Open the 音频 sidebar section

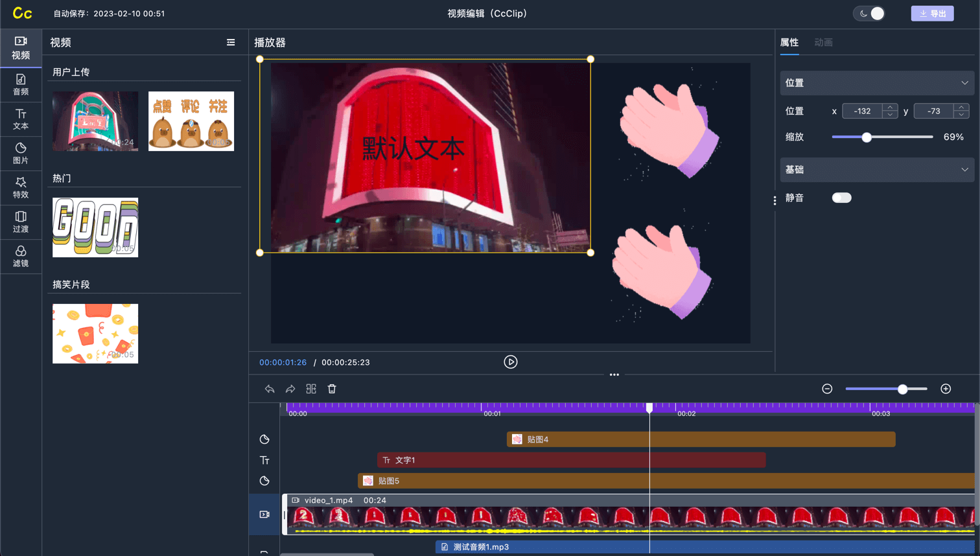click(x=21, y=85)
